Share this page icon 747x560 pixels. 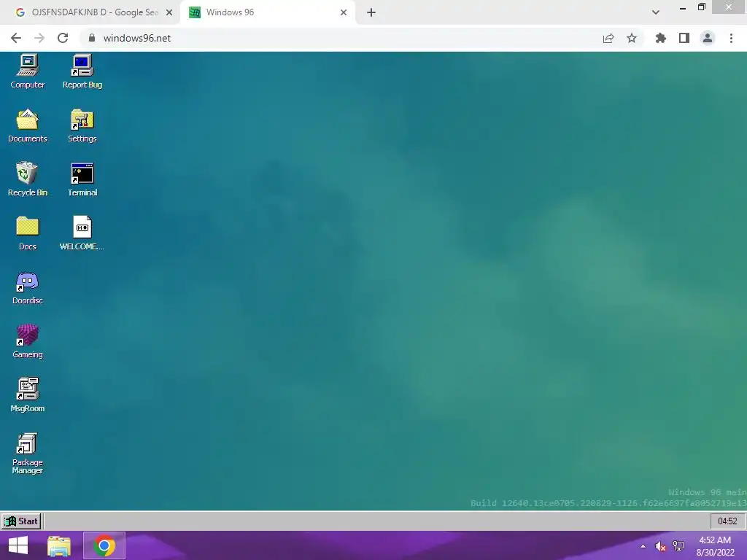608,38
